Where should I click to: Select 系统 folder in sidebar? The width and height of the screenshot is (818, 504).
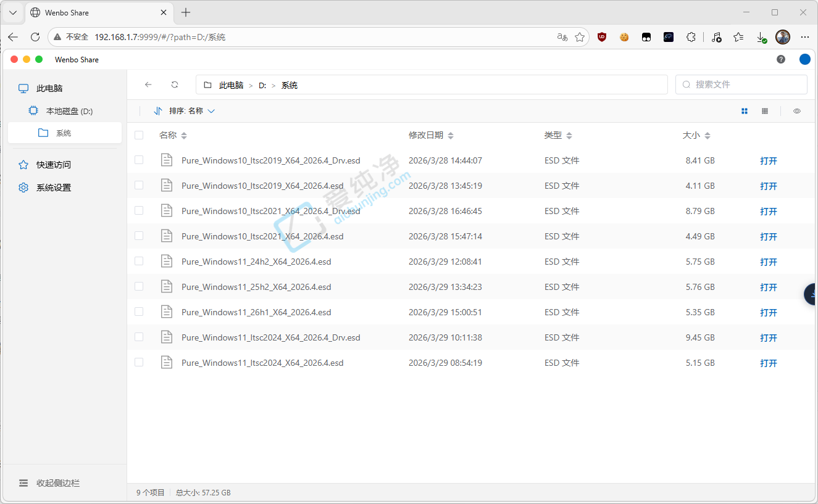click(65, 133)
